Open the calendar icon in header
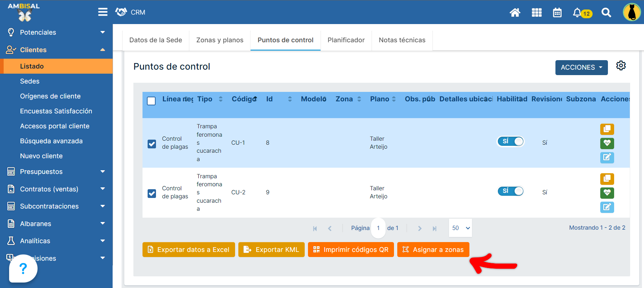The image size is (644, 288). (x=557, y=13)
